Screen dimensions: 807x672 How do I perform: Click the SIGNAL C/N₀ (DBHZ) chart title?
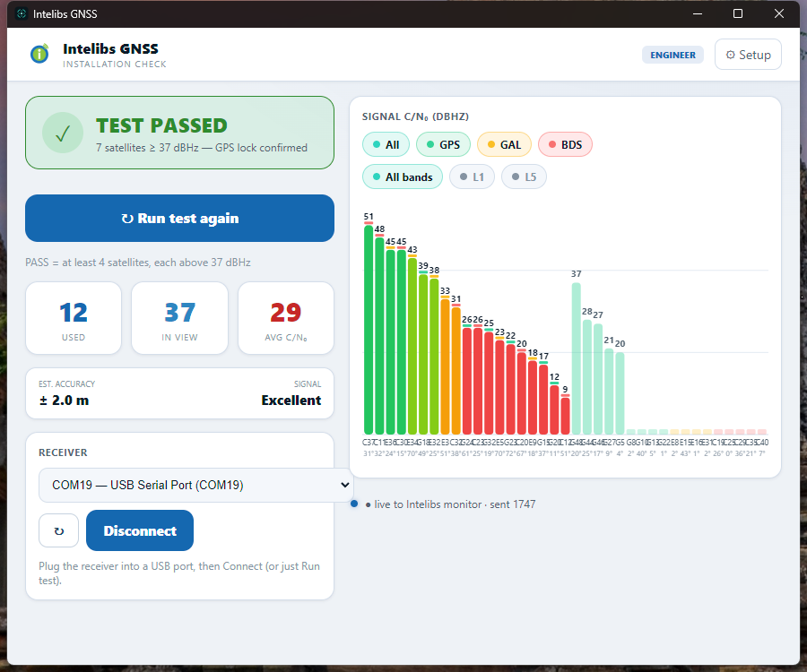(415, 116)
